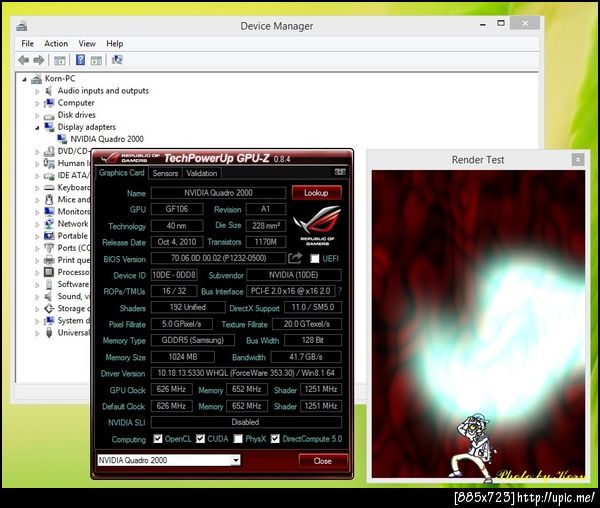Click the 192 Unified shaders value

(188, 307)
